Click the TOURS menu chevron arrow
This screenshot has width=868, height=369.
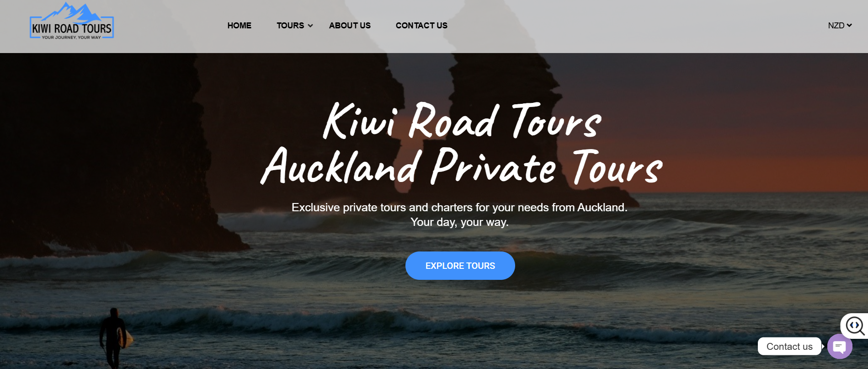coord(310,26)
